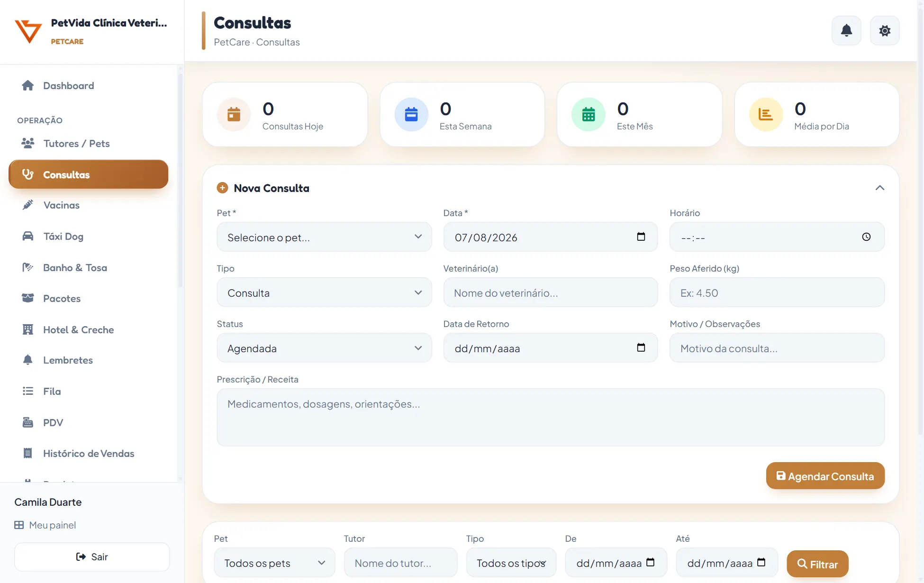Image resolution: width=924 pixels, height=583 pixels.
Task: Click the Fila list icon
Action: 28,391
